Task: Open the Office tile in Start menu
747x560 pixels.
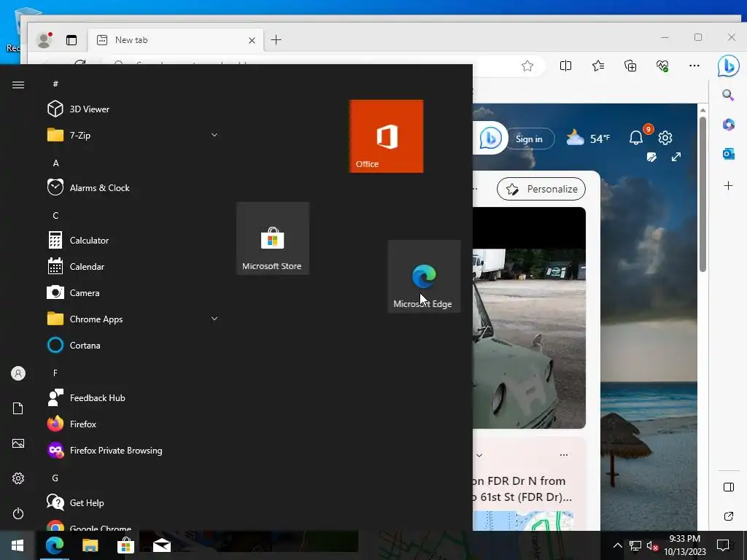Action: [x=387, y=136]
